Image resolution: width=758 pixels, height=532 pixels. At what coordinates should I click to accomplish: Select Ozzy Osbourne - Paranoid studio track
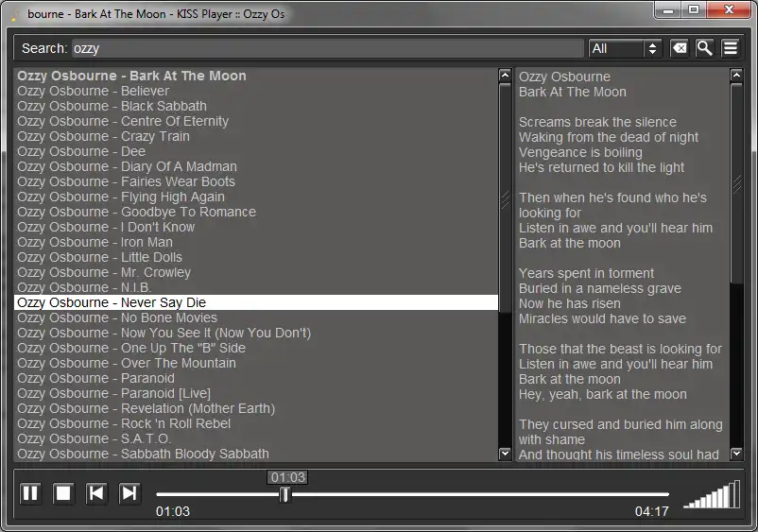[256, 378]
